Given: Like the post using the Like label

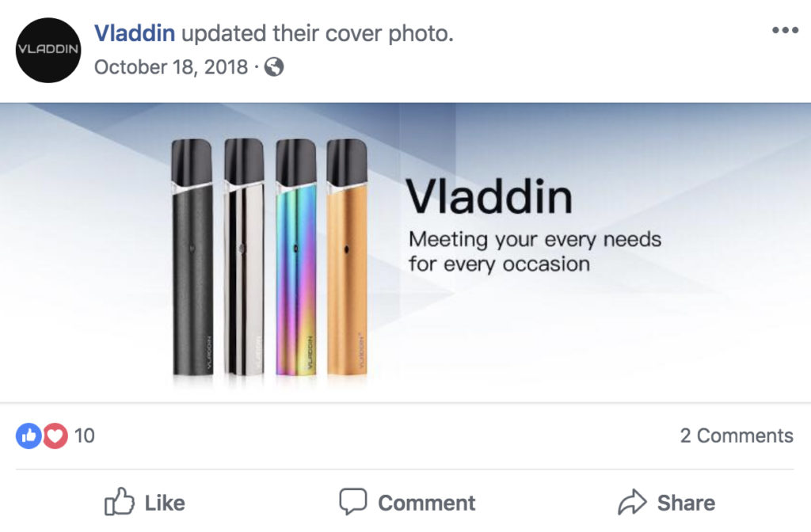Looking at the screenshot, I should 165,503.
